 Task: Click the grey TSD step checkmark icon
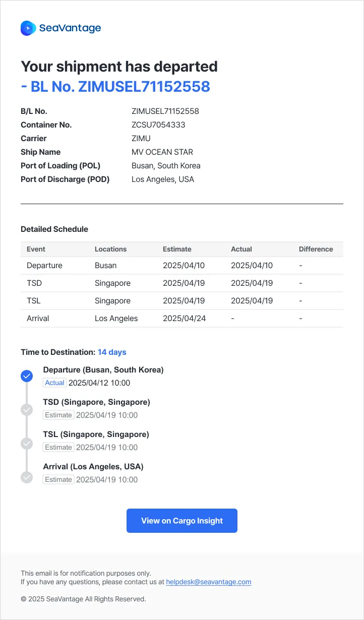click(x=27, y=410)
